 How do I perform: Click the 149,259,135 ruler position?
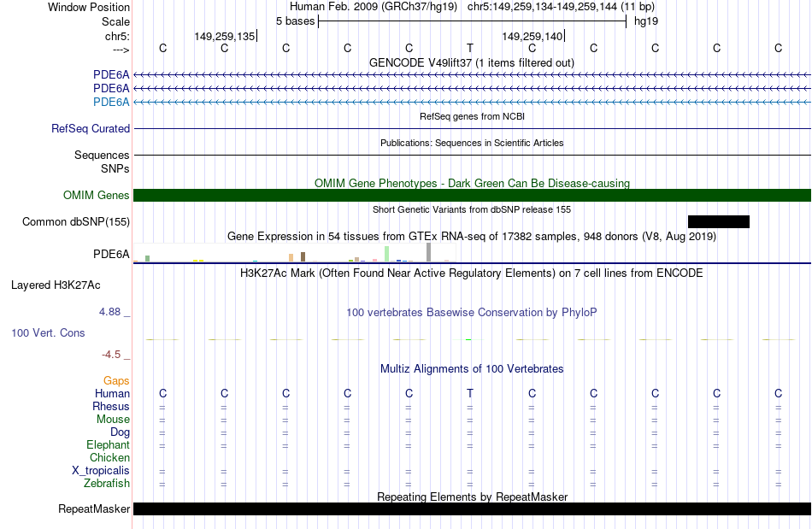[x=225, y=36]
